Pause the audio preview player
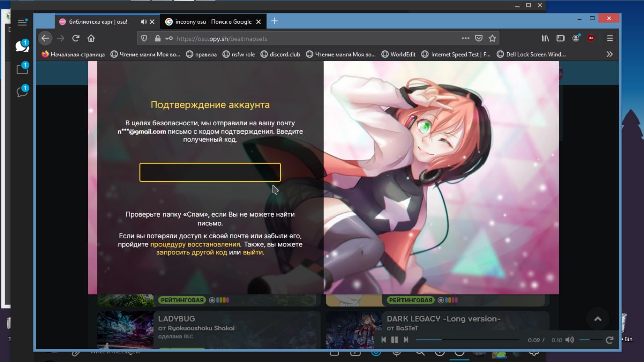The height and width of the screenshot is (362, 644). click(395, 340)
